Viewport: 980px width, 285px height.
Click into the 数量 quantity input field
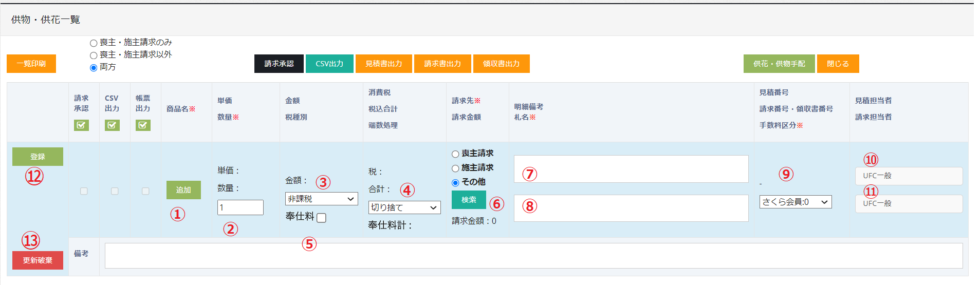[x=240, y=207]
